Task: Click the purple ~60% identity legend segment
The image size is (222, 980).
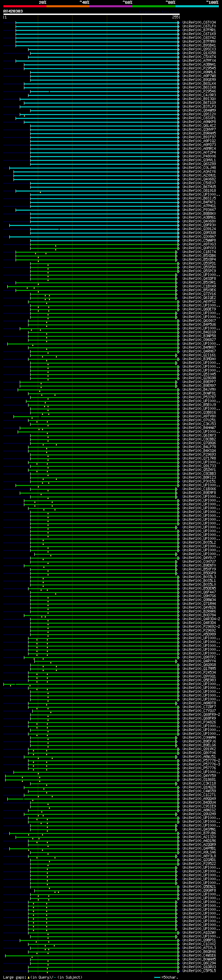Action: pyautogui.click(x=111, y=6)
